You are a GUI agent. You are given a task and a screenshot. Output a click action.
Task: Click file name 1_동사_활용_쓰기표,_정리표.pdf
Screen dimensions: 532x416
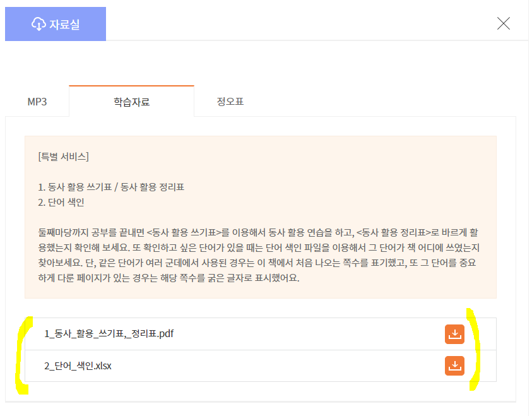109,333
